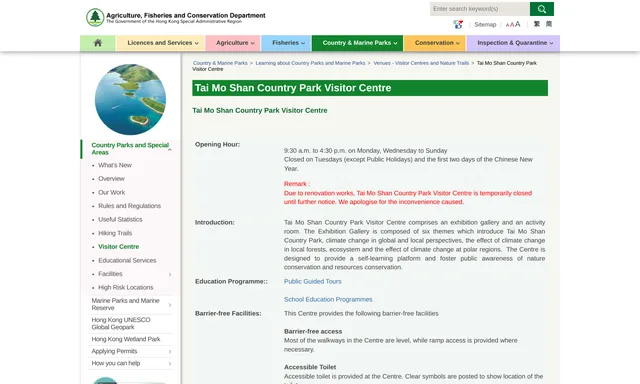Open Useful Statistics sidebar item

click(120, 220)
